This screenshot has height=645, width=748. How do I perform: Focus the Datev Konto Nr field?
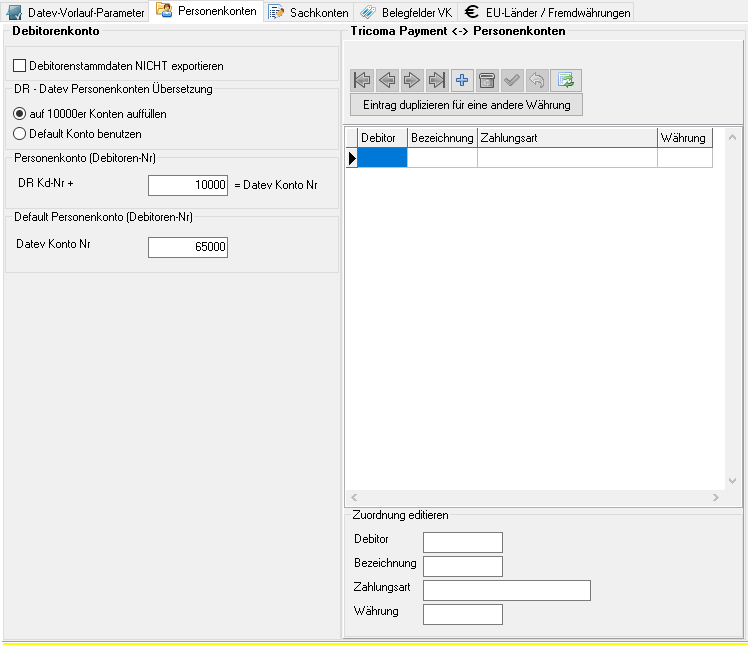pos(188,247)
